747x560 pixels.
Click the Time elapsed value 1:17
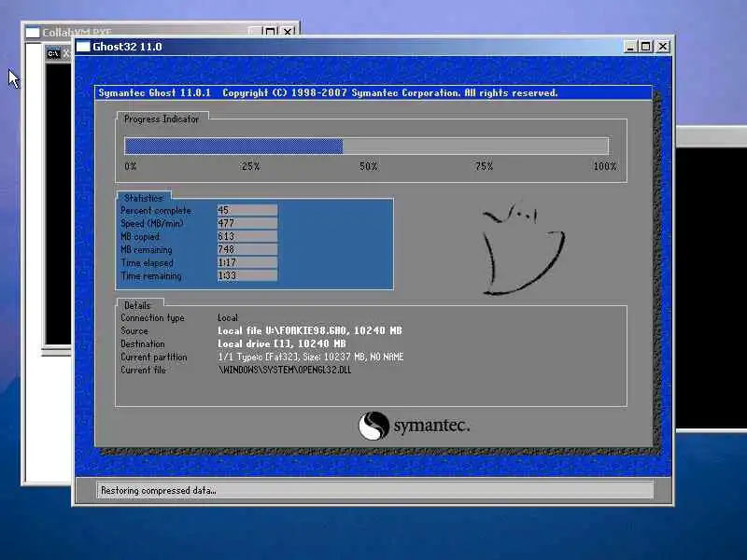(247, 262)
